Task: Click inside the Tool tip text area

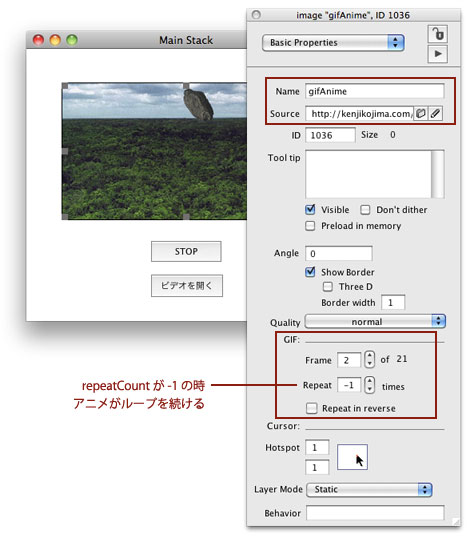Action: tap(368, 174)
